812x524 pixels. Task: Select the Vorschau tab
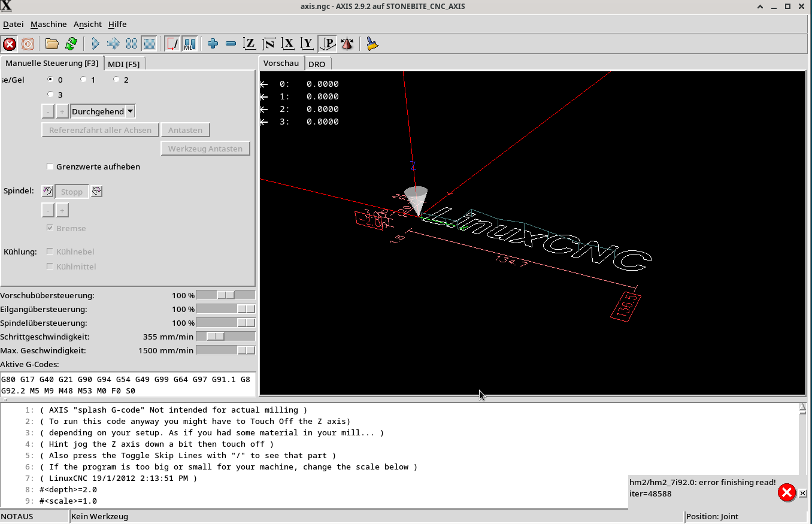[281, 63]
